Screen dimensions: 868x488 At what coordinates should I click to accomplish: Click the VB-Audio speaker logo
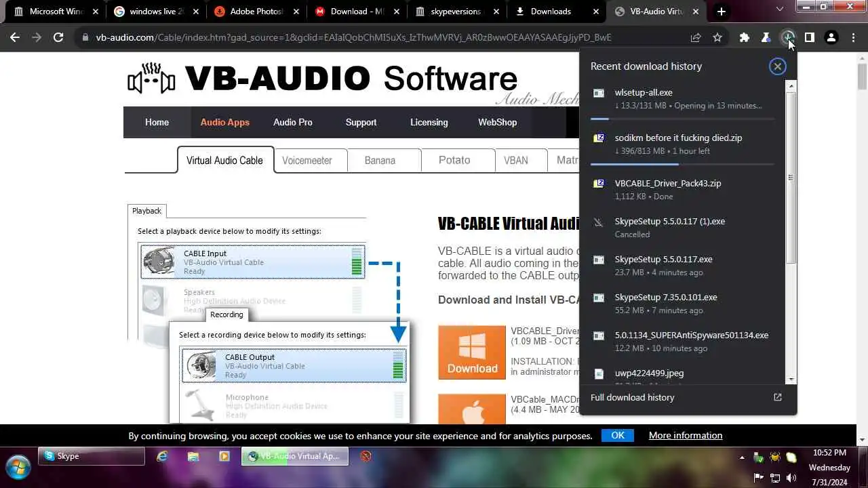pos(151,79)
